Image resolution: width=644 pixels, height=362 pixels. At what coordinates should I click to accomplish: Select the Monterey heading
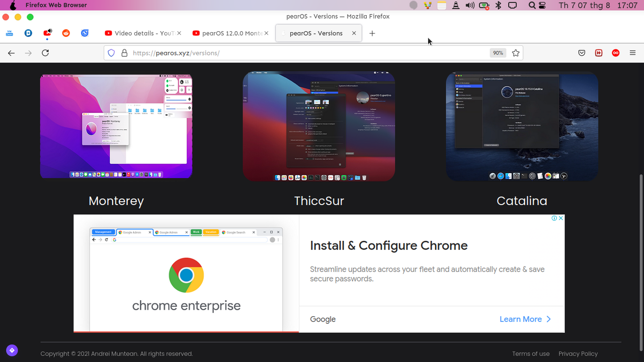pyautogui.click(x=116, y=201)
